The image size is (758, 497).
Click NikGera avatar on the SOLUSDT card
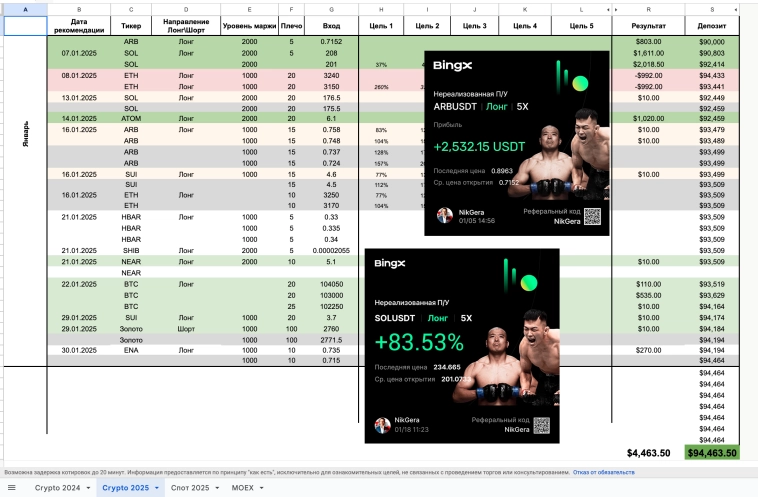[x=382, y=425]
